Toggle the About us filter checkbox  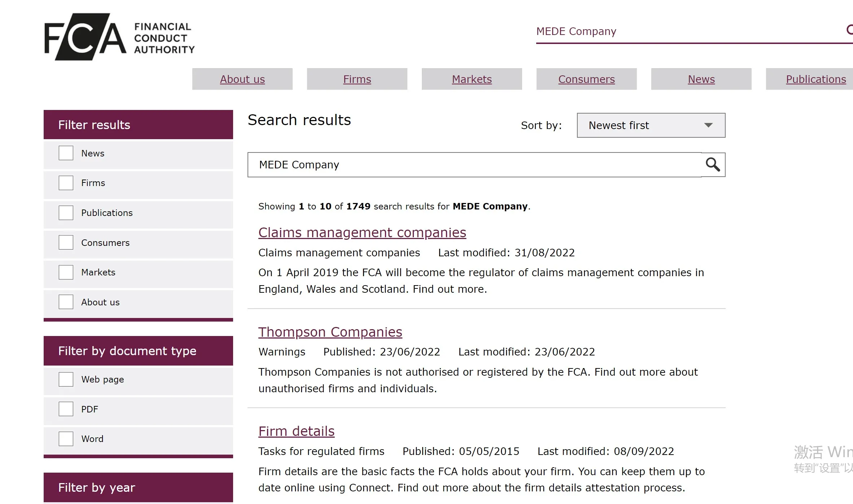tap(66, 302)
